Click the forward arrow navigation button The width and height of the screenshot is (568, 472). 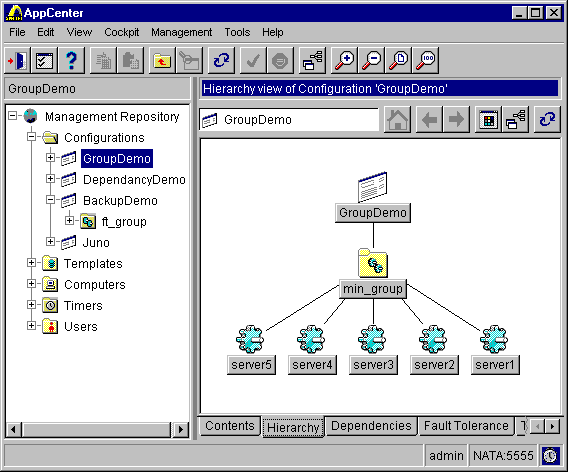click(x=456, y=120)
